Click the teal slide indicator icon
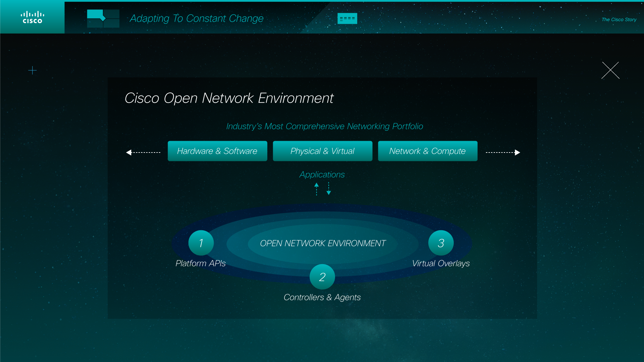The width and height of the screenshot is (644, 362). pos(347,18)
